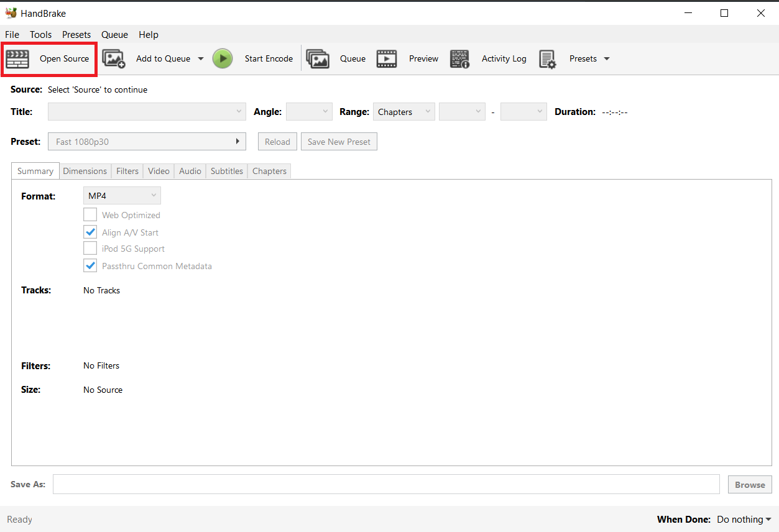The width and height of the screenshot is (779, 532).
Task: Expand the When Done dropdown
Action: [x=744, y=519]
